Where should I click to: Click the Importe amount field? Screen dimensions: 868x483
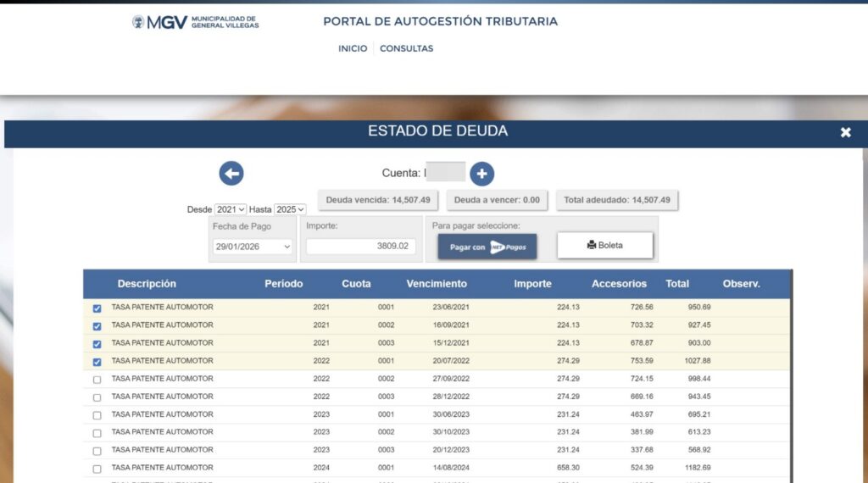pyautogui.click(x=360, y=247)
